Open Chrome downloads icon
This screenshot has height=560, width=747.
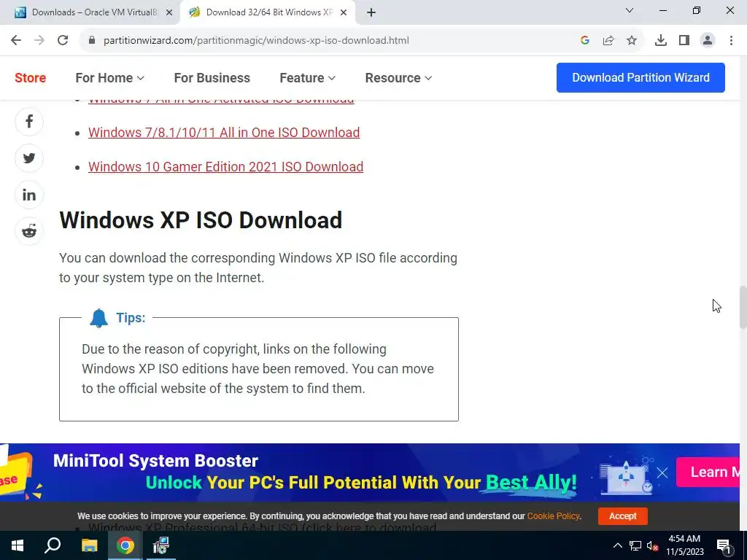(661, 41)
